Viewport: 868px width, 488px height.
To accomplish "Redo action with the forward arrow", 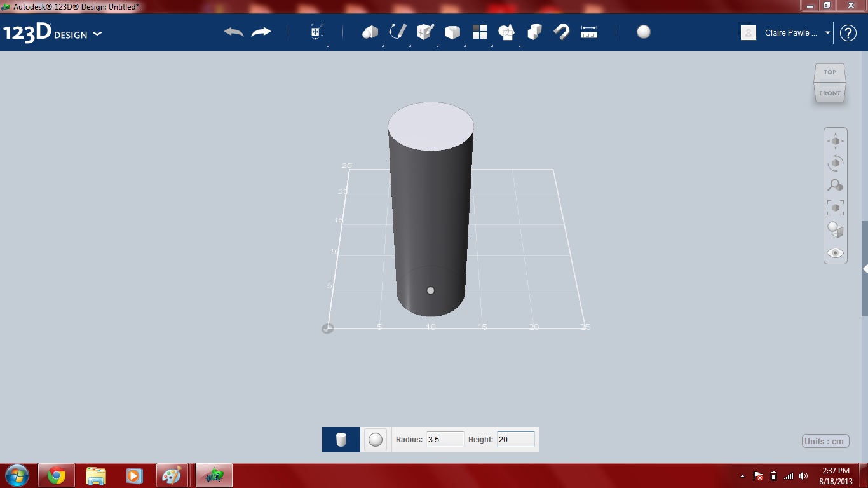I will tap(261, 32).
